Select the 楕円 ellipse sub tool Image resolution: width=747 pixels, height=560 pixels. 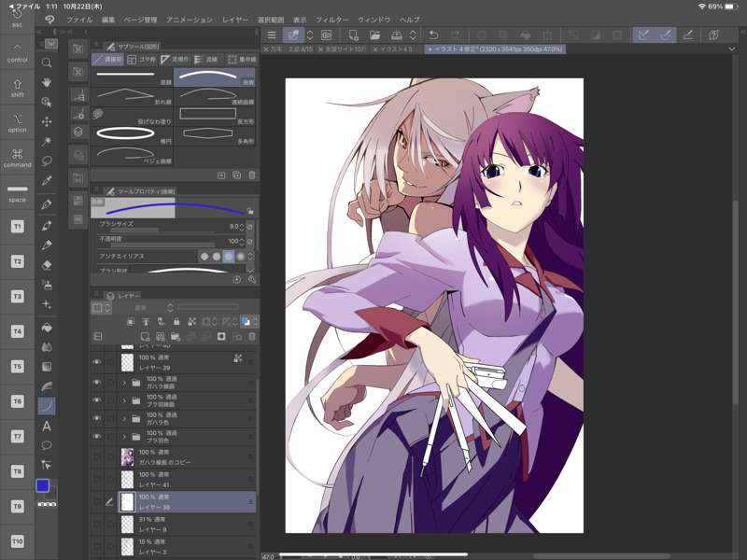click(x=132, y=135)
